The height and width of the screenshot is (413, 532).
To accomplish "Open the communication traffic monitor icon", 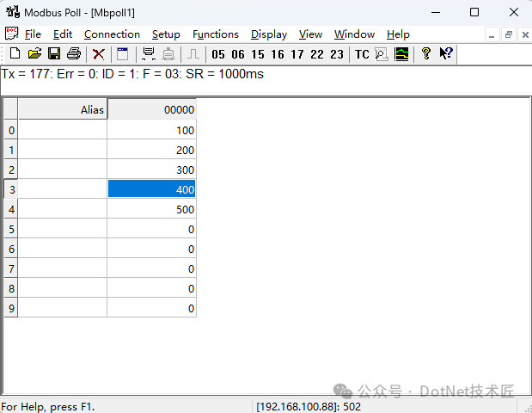I will [x=382, y=53].
